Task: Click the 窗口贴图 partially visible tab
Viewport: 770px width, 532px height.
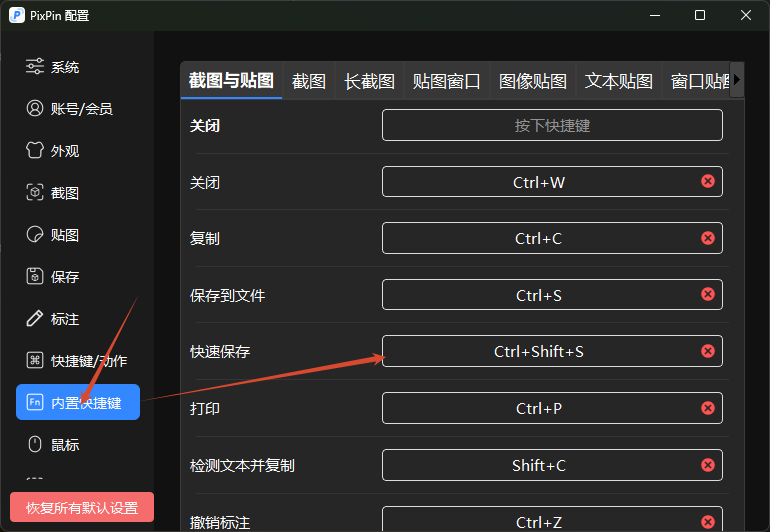Action: [696, 81]
